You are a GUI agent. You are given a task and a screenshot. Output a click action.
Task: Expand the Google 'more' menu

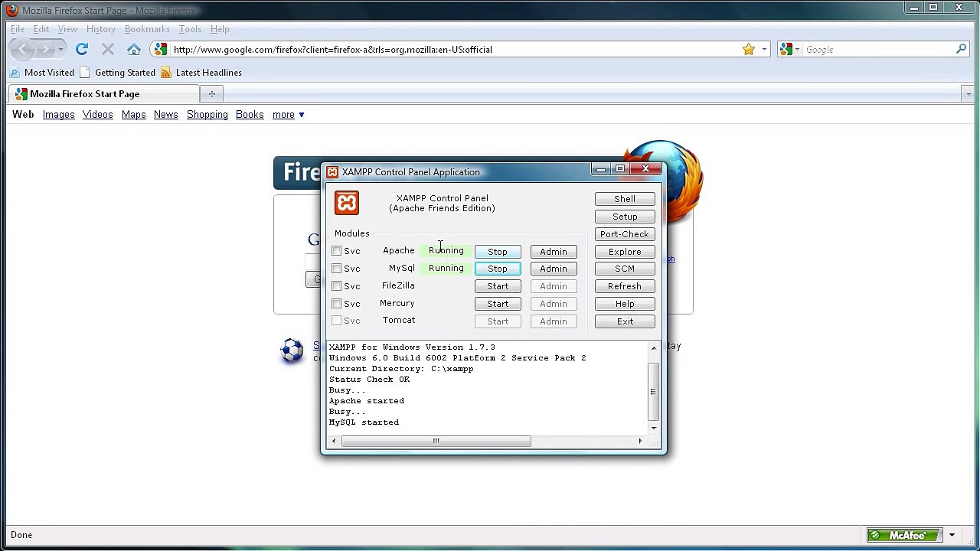[x=289, y=115]
